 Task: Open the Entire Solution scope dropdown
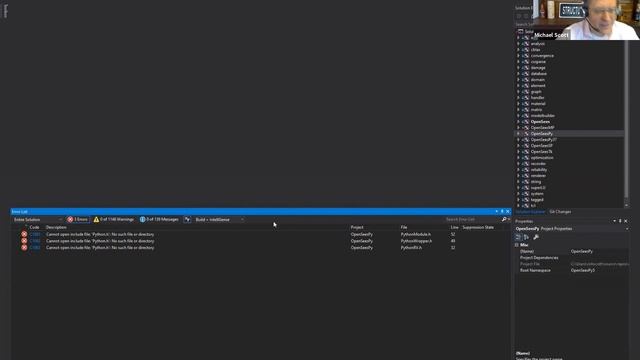click(x=37, y=220)
